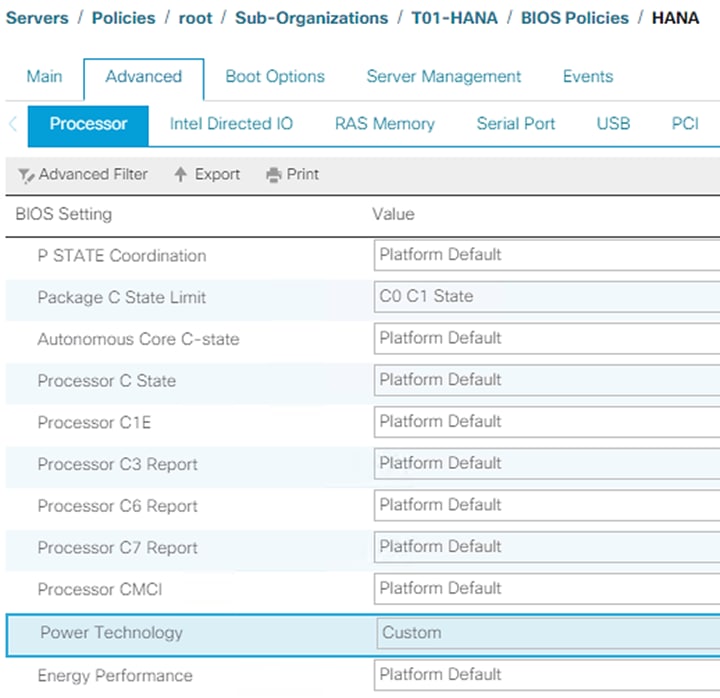Image resolution: width=720 pixels, height=698 pixels.
Task: Select the Events tab
Action: click(588, 77)
